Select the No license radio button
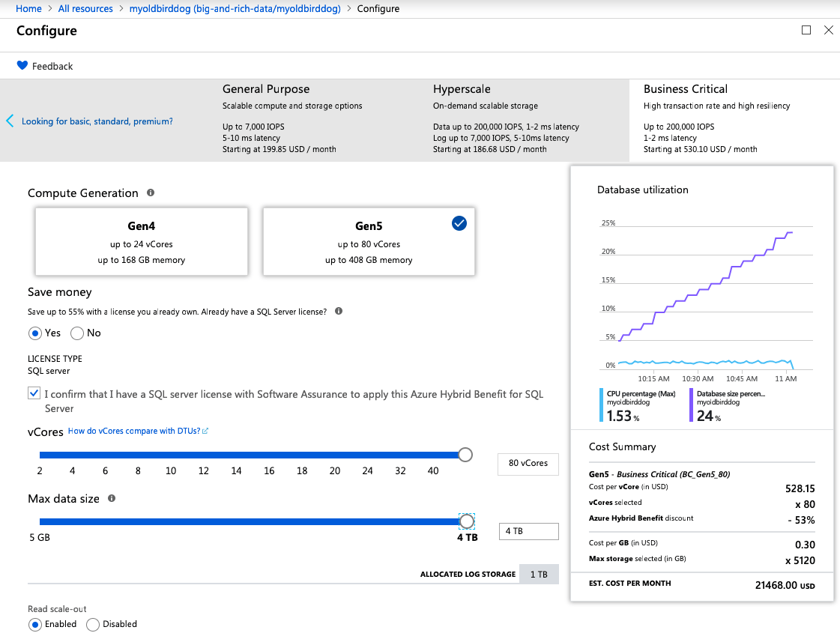Image resolution: width=840 pixels, height=636 pixels. point(77,333)
